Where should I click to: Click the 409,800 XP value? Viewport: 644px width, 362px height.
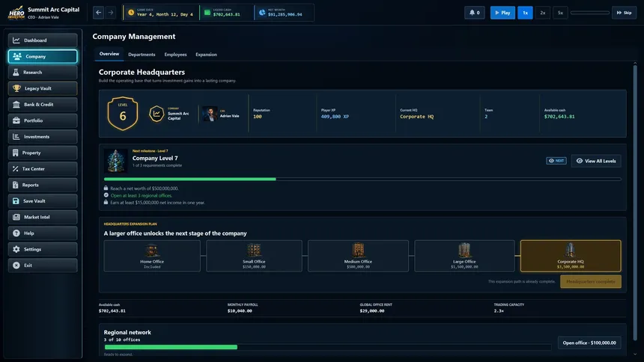[x=335, y=117]
